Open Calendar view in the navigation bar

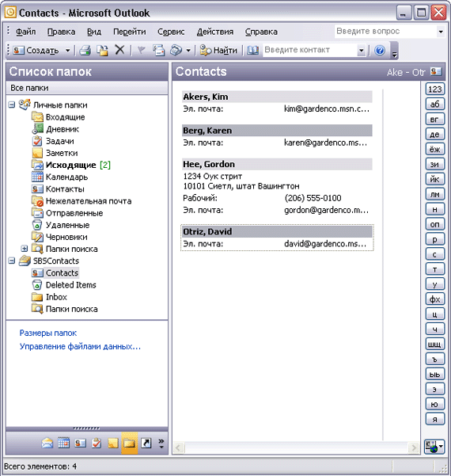pos(63,444)
